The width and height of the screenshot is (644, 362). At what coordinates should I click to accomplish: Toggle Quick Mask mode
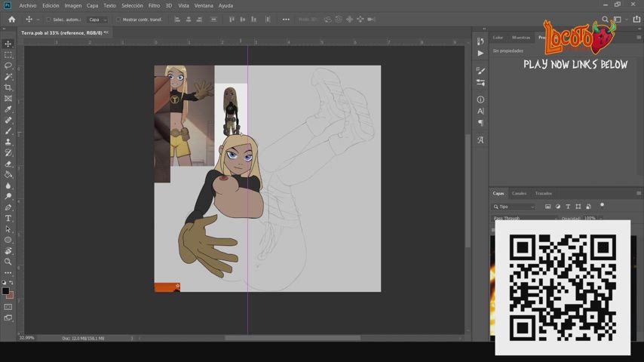pyautogui.click(x=8, y=307)
